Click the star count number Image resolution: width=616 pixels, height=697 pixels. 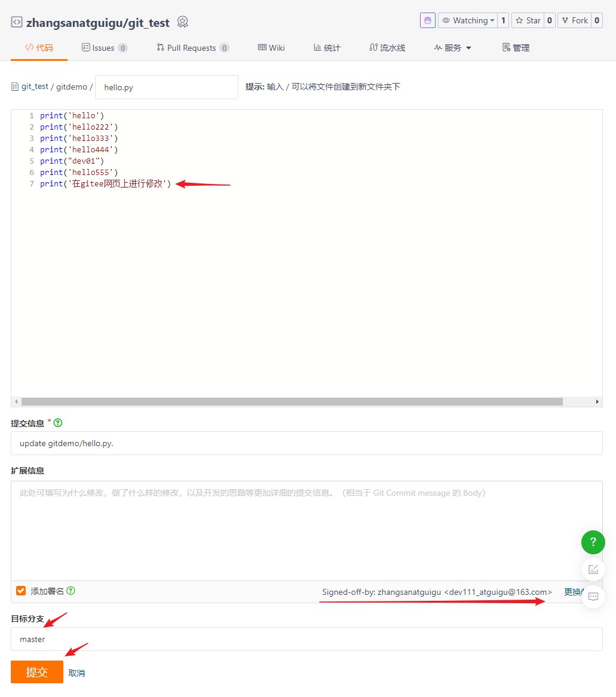coord(550,20)
